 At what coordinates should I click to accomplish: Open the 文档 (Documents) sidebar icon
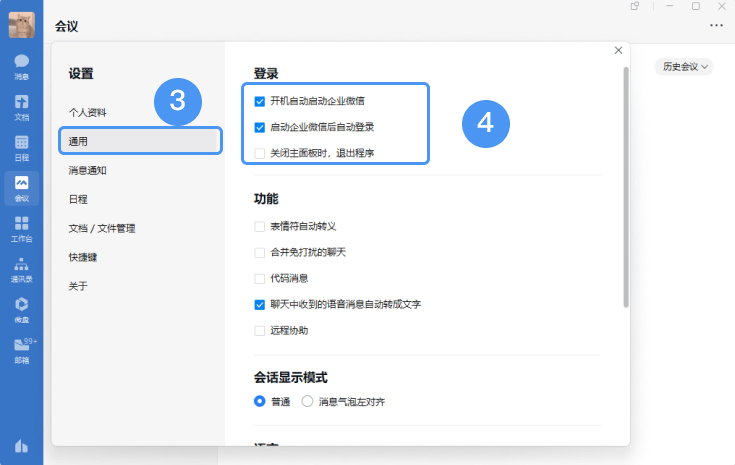21,107
